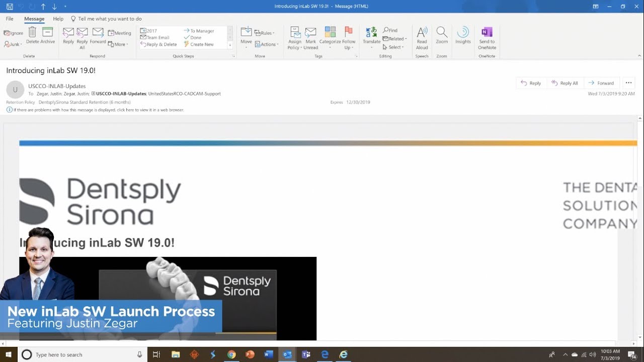Click Find in the Editing group
The image size is (644, 362).
[x=390, y=30]
